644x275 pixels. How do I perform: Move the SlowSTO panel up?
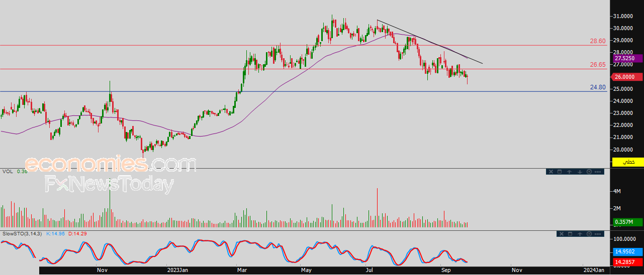pyautogui.click(x=579, y=234)
